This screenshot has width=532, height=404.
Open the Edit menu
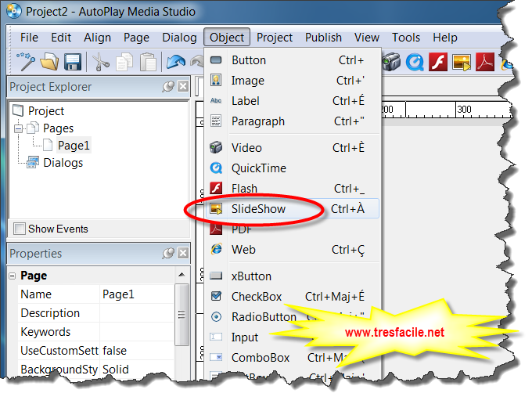pyautogui.click(x=61, y=38)
